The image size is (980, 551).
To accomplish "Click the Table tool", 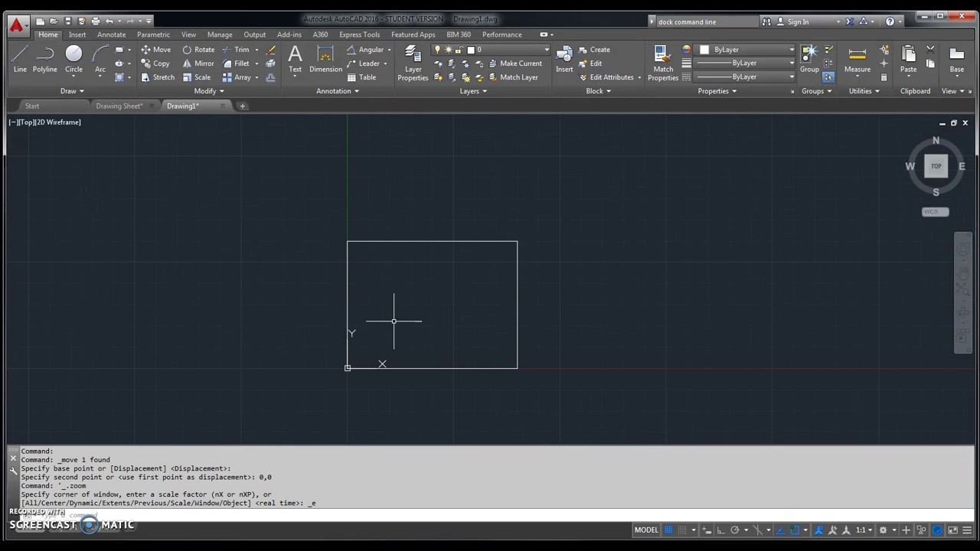I will 361,77.
